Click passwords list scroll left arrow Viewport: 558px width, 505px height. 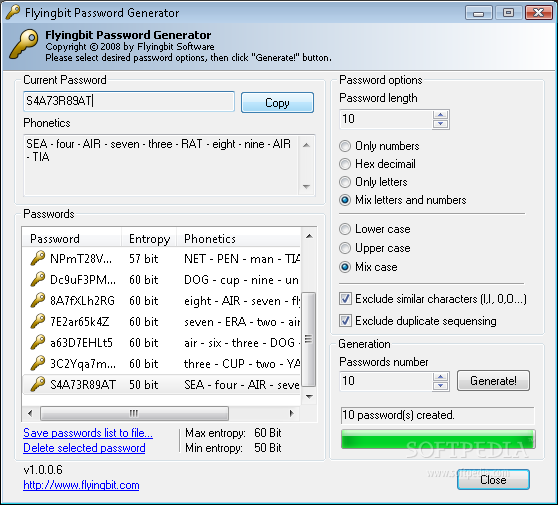[x=30, y=413]
